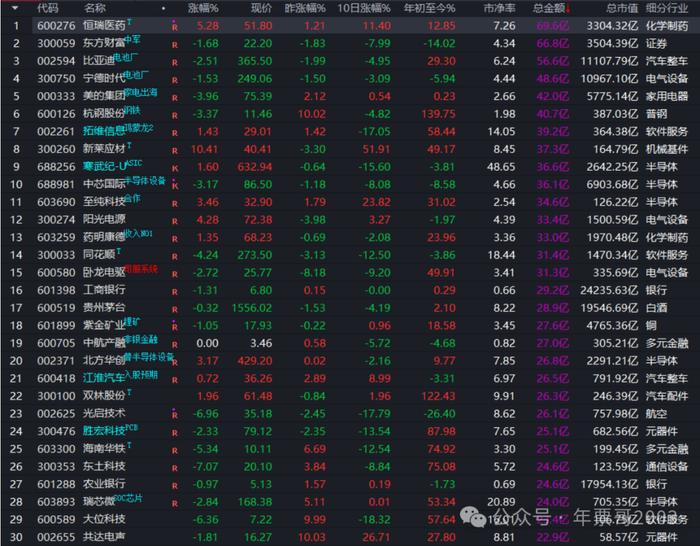Click stock code 688981
Viewport: 700px width, 546px height.
pyautogui.click(x=56, y=184)
